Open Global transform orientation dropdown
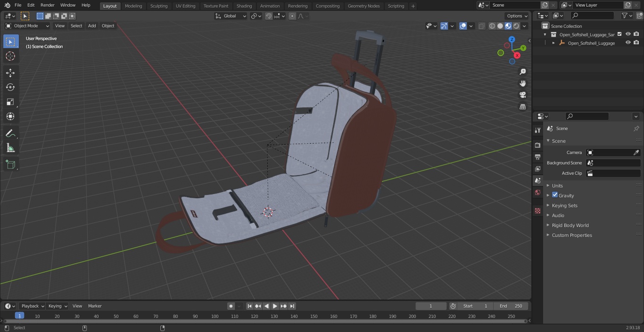The width and height of the screenshot is (644, 332). pos(231,16)
